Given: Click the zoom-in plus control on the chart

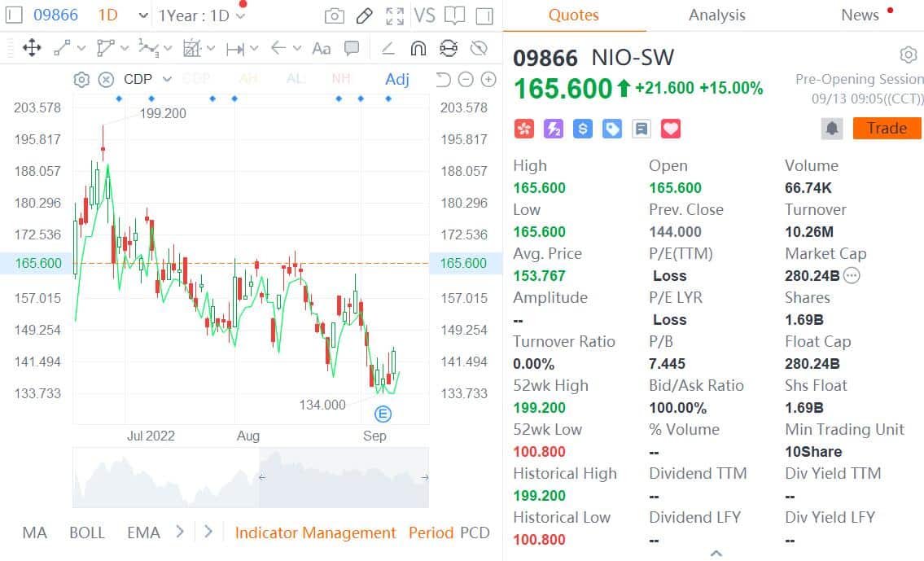Looking at the screenshot, I should click(488, 81).
